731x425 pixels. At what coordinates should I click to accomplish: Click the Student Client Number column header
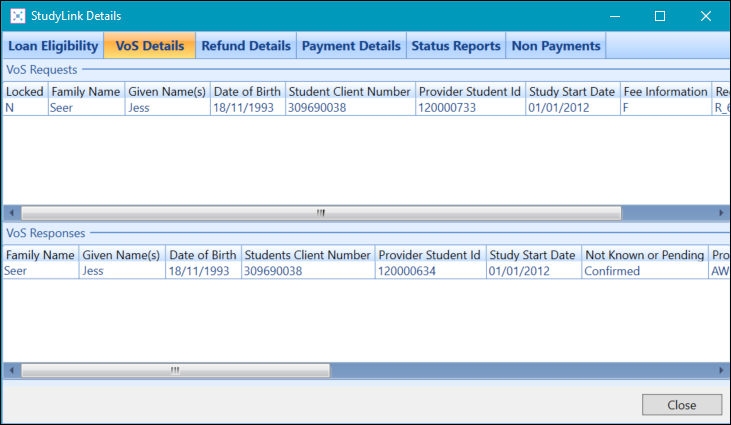coord(350,91)
